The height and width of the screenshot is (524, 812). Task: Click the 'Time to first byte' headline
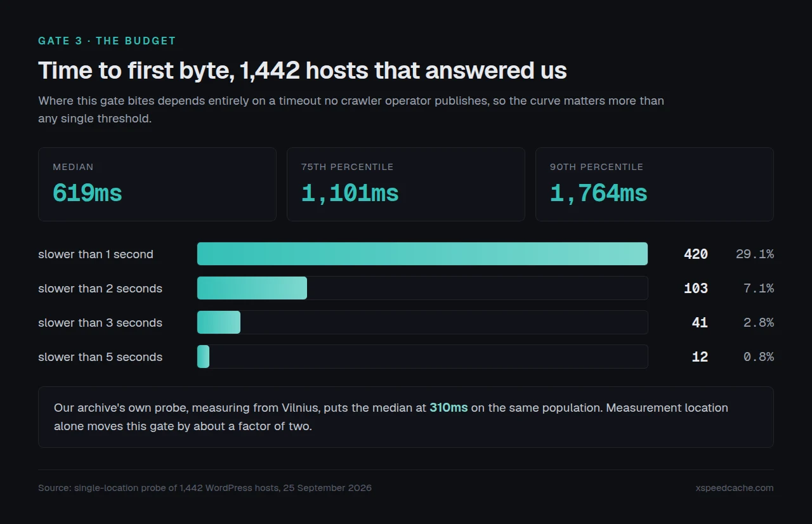pos(303,70)
